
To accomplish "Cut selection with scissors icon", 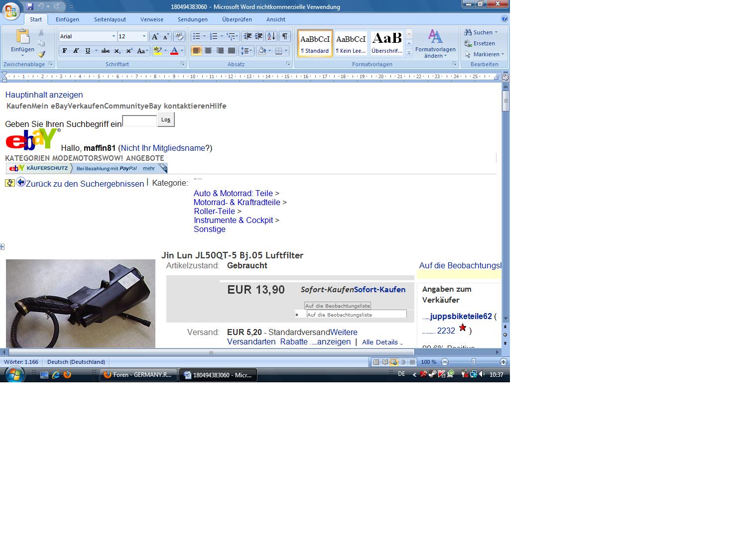I will pos(41,33).
